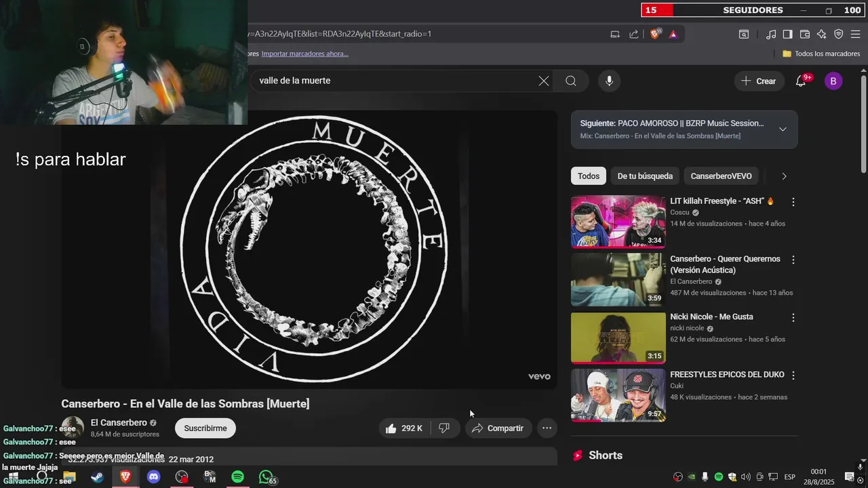Click the video player artwork area
This screenshot has height=488, width=868.
pos(309,249)
